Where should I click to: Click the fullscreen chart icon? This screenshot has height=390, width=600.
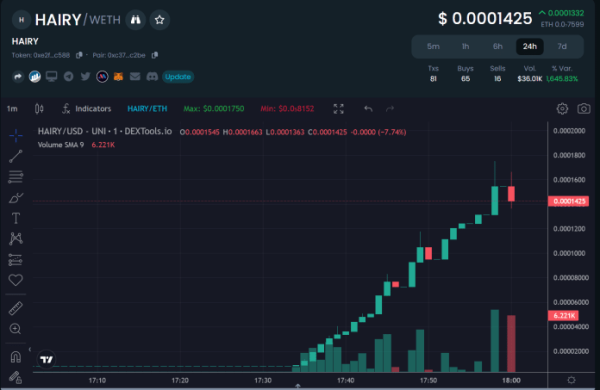pyautogui.click(x=338, y=109)
